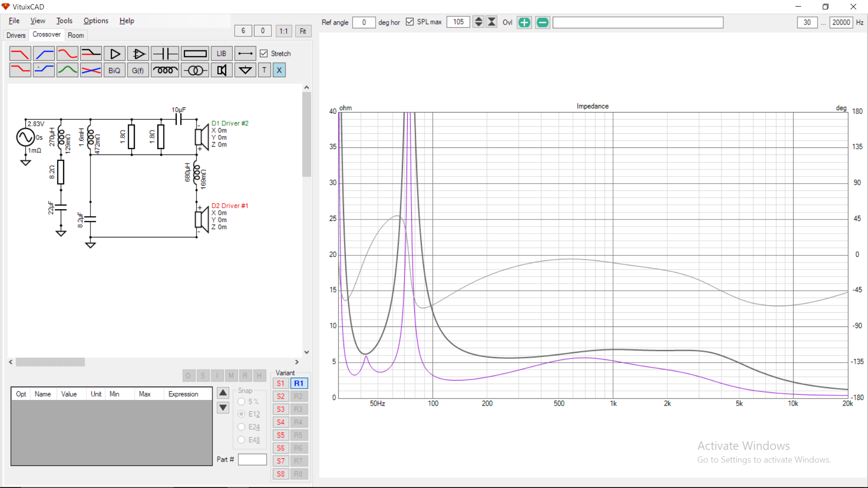The width and height of the screenshot is (868, 488).
Task: Select the 5 % snap radio button
Action: 241,401
